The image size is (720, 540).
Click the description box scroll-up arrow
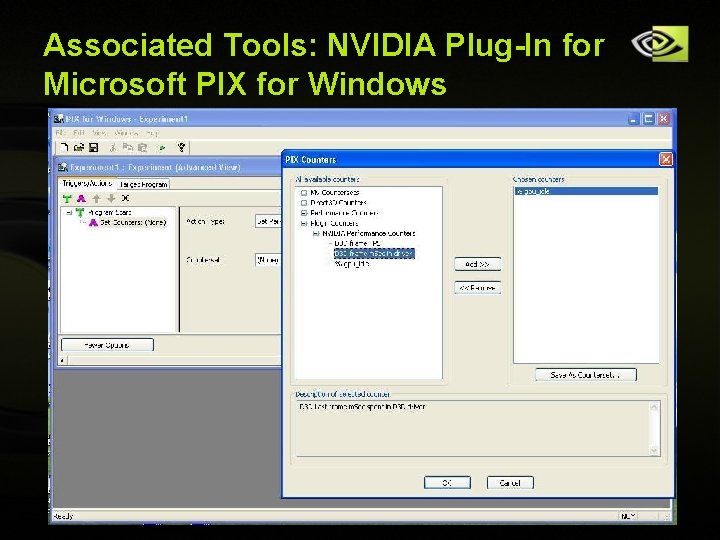coord(654,406)
